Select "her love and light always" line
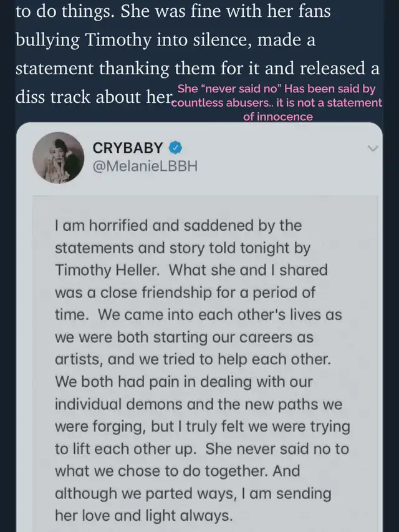Viewport: 399px width, 532px height. (144, 515)
